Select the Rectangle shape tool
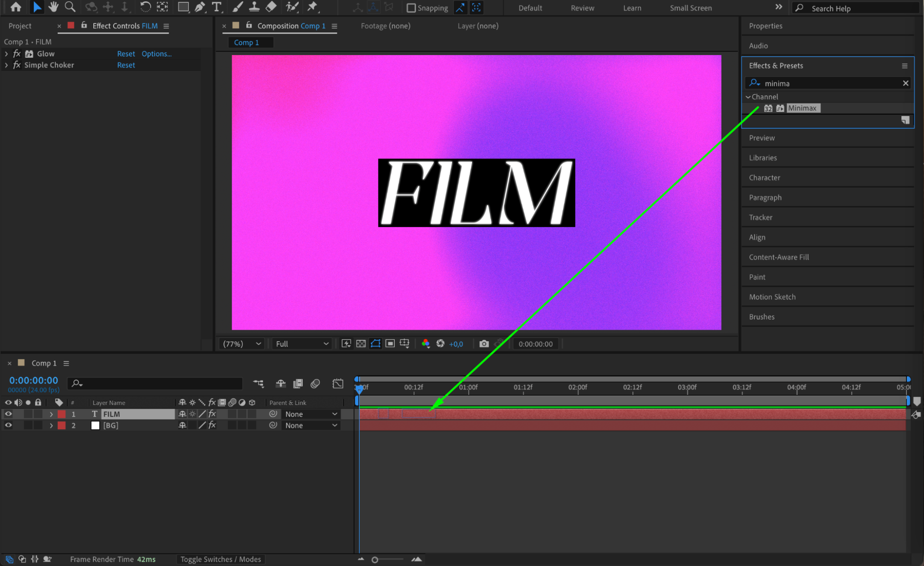 184,7
